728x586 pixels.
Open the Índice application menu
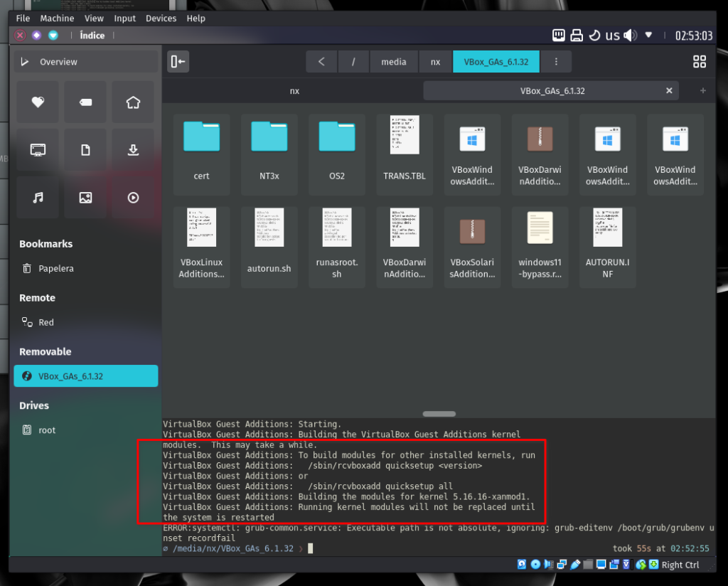[92, 36]
